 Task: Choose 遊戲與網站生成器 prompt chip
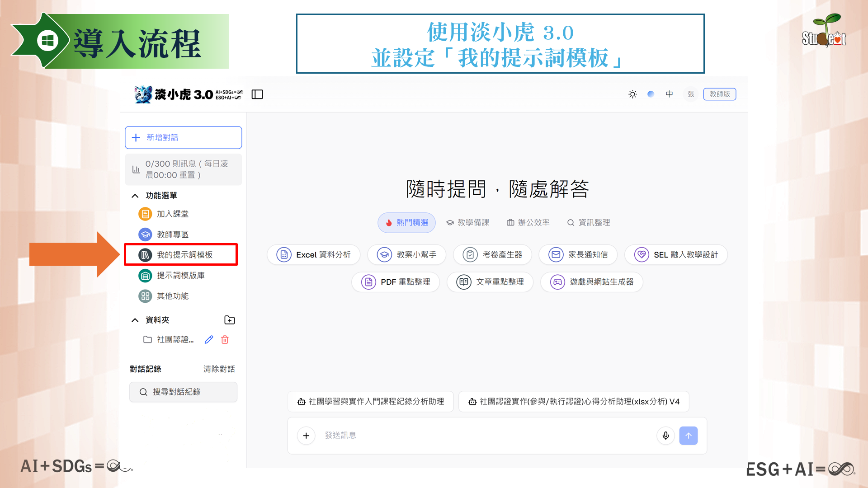point(592,282)
